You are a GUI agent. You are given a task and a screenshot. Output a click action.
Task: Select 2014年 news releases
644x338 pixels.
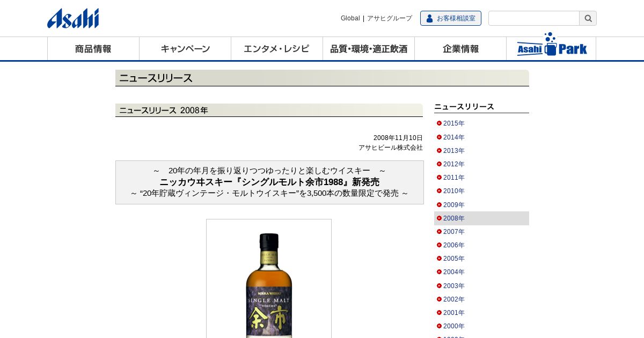click(x=454, y=137)
